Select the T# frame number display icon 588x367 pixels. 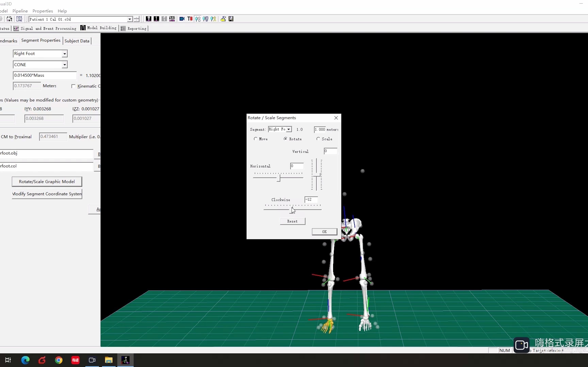pos(190,19)
